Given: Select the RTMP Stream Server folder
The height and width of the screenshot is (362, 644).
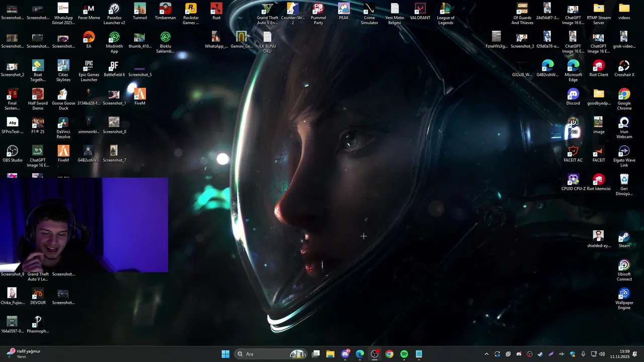Looking at the screenshot, I should click(x=599, y=14).
